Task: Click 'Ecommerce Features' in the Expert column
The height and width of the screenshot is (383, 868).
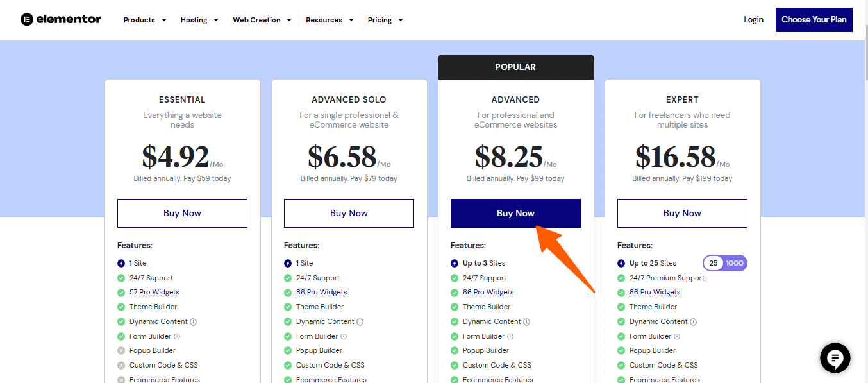Action: [664, 379]
